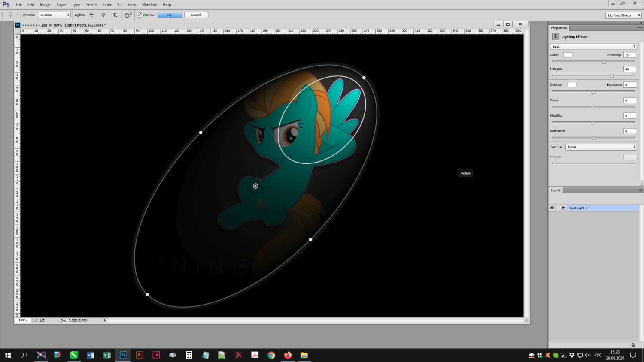Open the notification center icon
This screenshot has height=362, width=644.
tap(633, 355)
